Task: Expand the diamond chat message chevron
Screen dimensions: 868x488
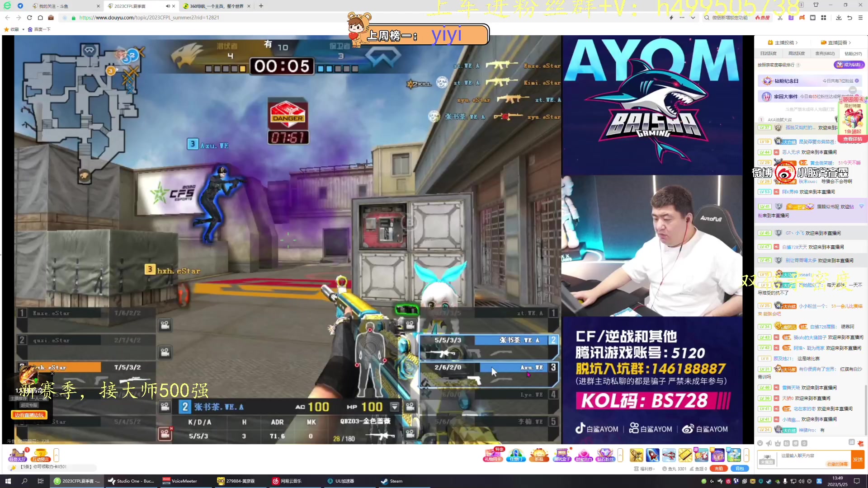Action: [x=861, y=206]
